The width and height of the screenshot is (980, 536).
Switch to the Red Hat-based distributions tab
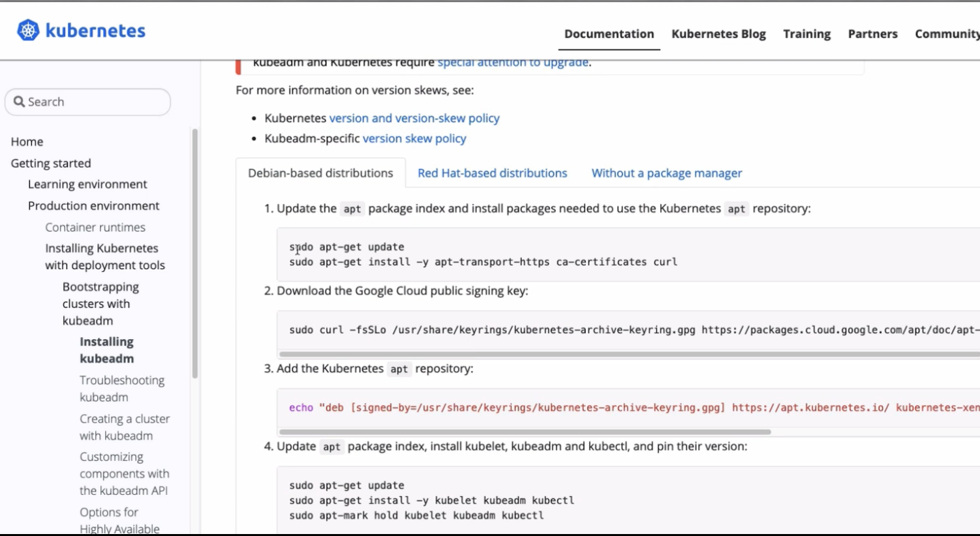click(x=492, y=173)
